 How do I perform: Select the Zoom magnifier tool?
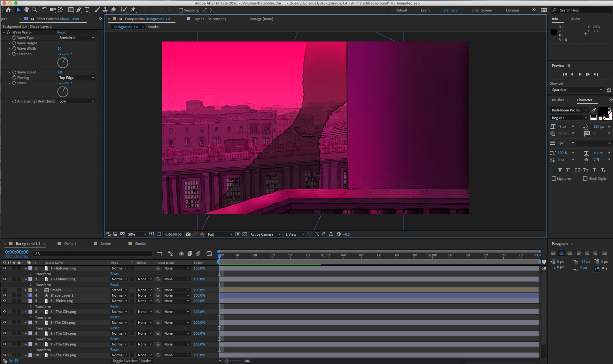[x=35, y=10]
